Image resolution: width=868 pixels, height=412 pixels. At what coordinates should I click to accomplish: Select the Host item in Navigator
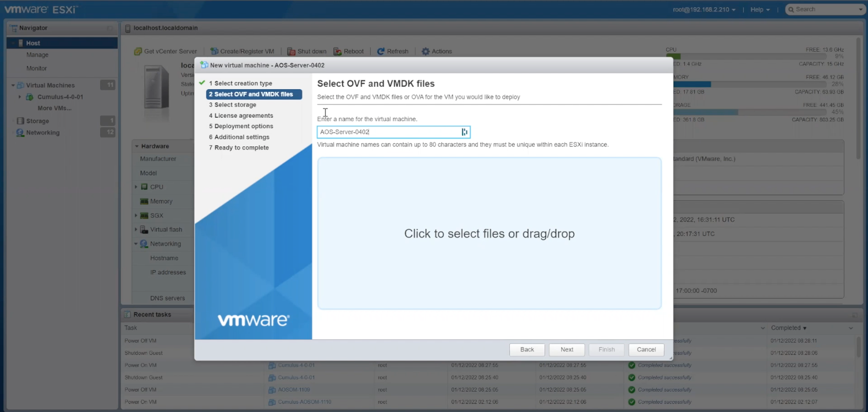pos(62,43)
